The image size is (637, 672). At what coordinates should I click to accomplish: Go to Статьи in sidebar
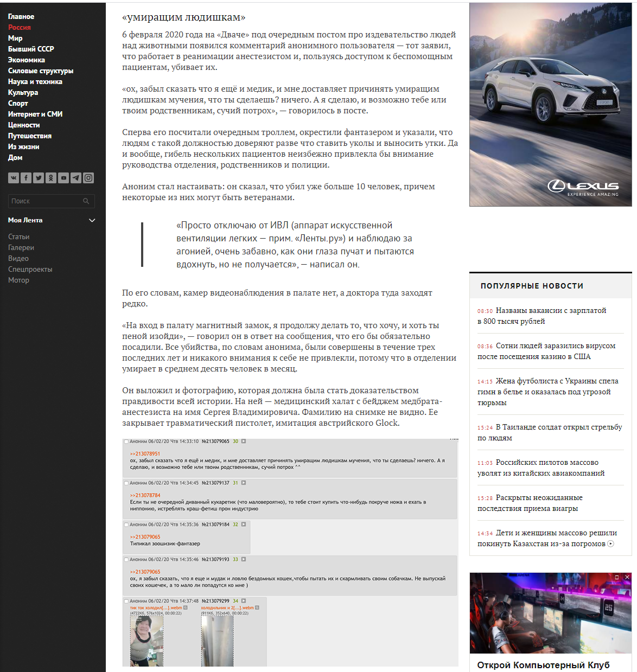coord(19,237)
